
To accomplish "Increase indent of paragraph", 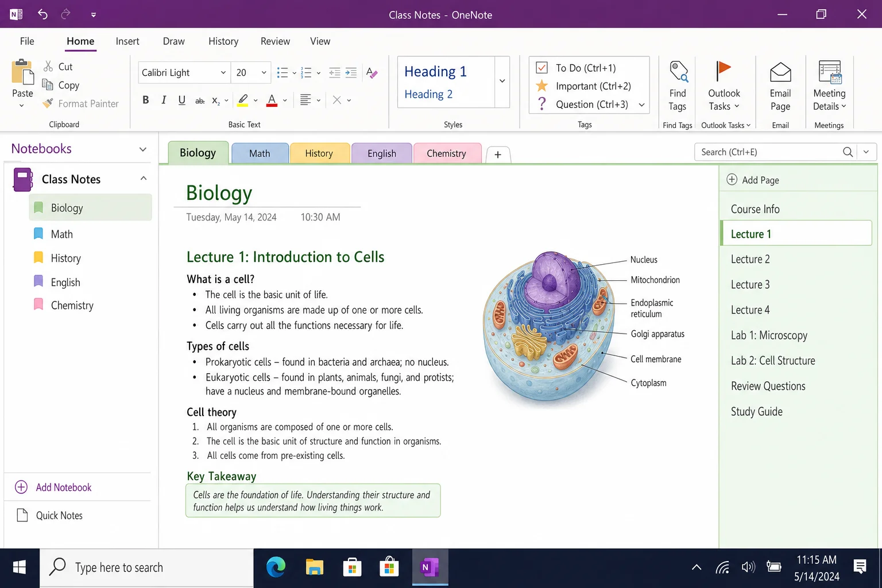I will [351, 72].
